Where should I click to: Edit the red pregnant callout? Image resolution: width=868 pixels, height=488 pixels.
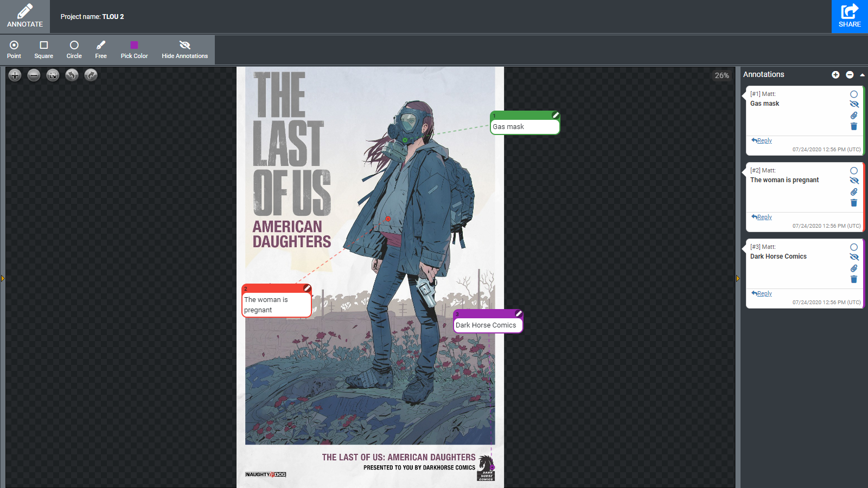(307, 288)
